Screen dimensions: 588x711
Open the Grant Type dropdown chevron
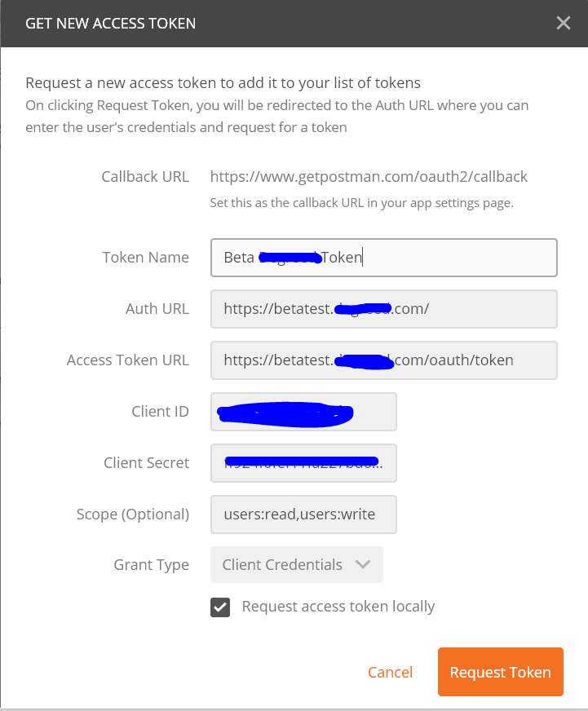pyautogui.click(x=363, y=565)
